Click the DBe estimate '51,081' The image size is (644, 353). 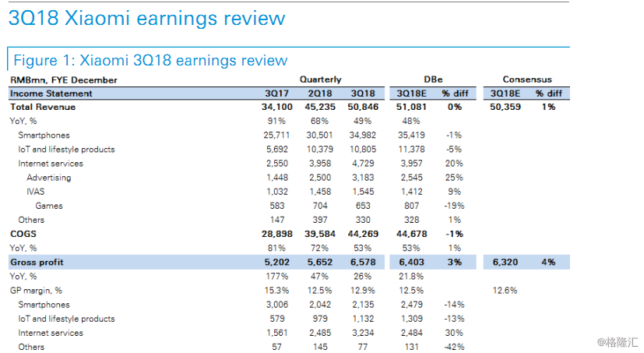(411, 108)
